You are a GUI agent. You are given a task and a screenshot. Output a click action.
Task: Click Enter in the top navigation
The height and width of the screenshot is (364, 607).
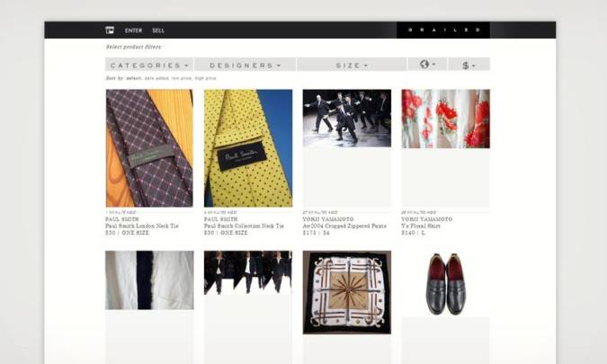(133, 31)
